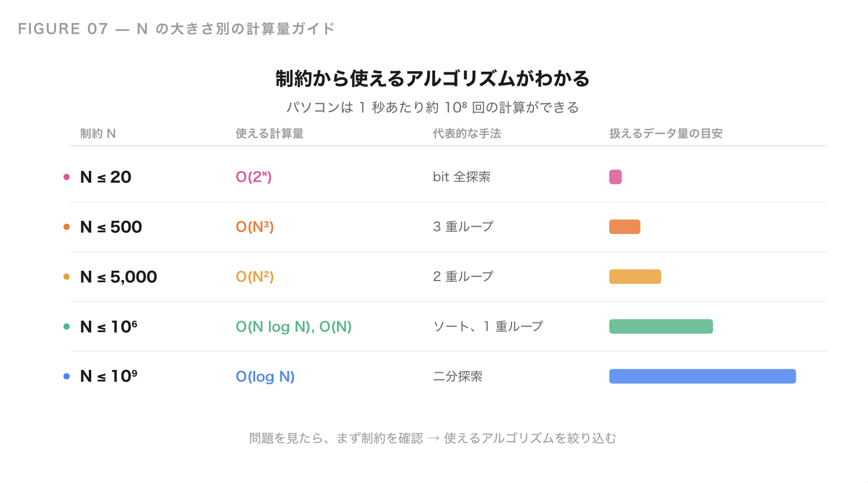Click the orange bullet dot beside N ≤ 500
The width and height of the screenshot is (868, 483).
tap(67, 227)
